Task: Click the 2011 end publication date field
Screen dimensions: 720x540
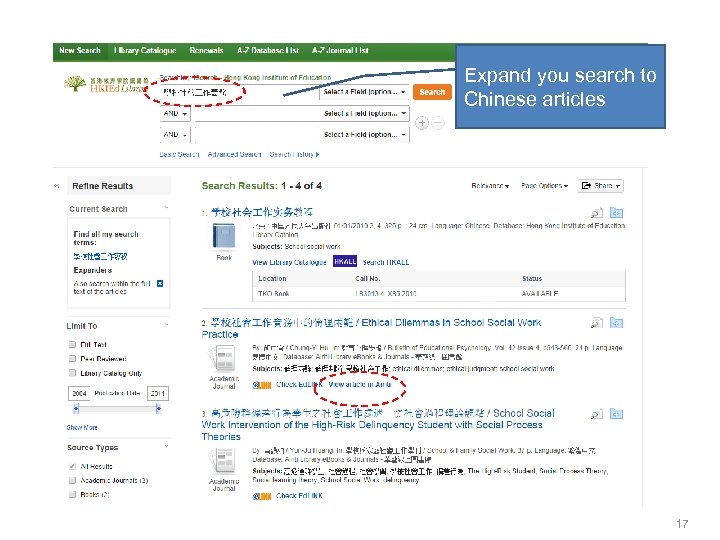Action: point(158,394)
